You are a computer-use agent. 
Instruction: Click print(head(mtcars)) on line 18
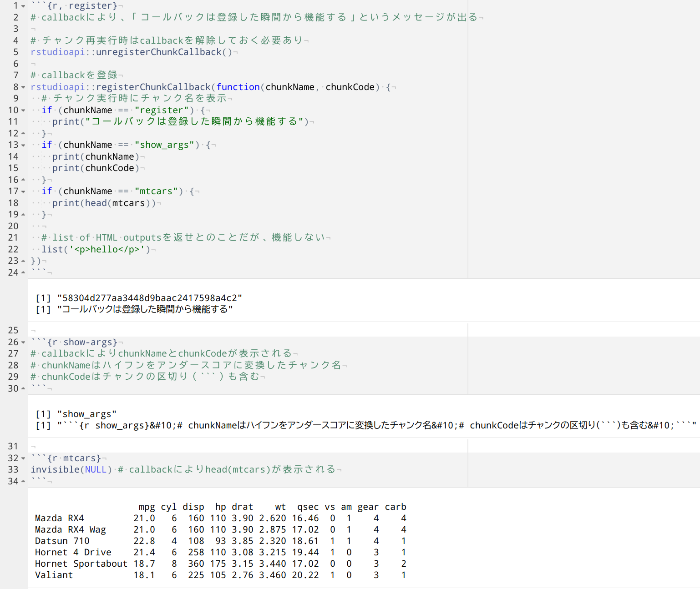(x=104, y=203)
